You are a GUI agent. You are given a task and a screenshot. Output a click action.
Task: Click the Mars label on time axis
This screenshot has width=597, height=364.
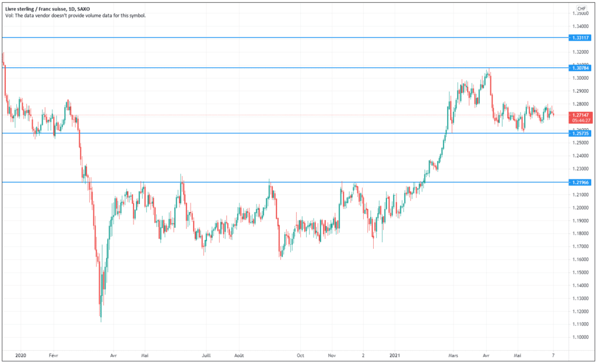click(x=453, y=356)
